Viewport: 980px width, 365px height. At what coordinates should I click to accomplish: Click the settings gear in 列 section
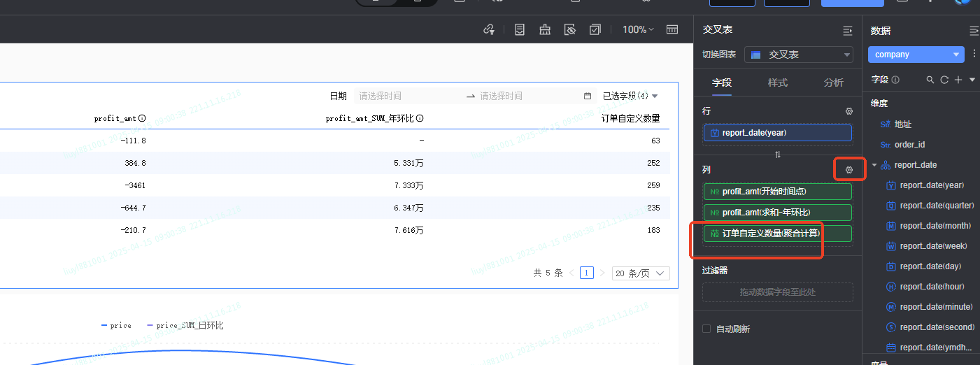pyautogui.click(x=849, y=170)
